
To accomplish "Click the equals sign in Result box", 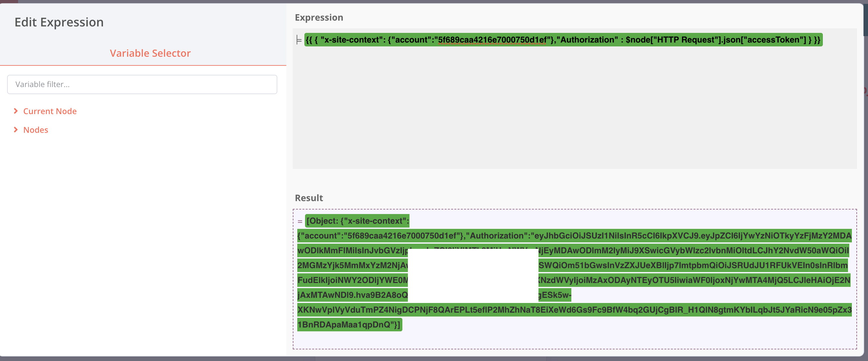I will coord(300,221).
